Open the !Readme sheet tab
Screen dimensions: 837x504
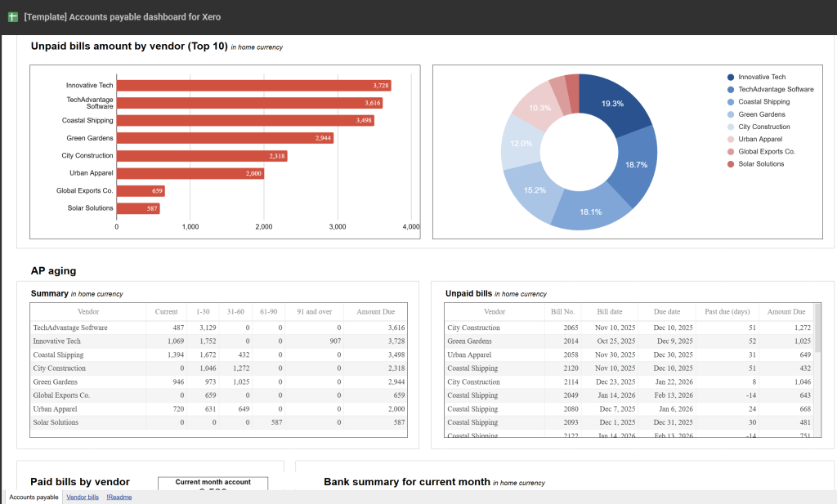[x=119, y=497]
